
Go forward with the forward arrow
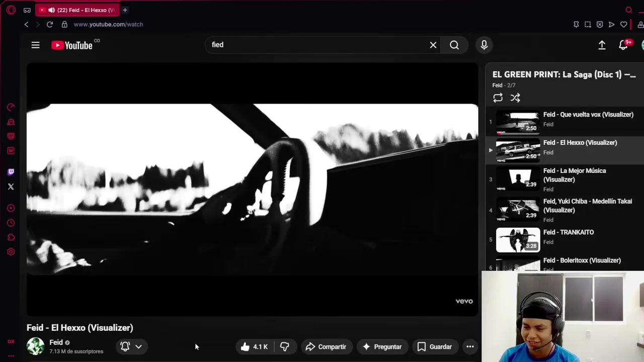click(x=39, y=24)
